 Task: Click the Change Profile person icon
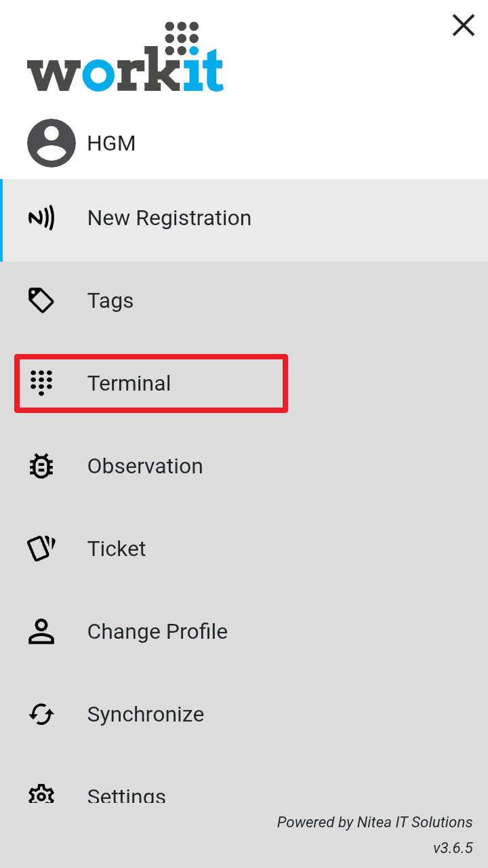point(41,631)
